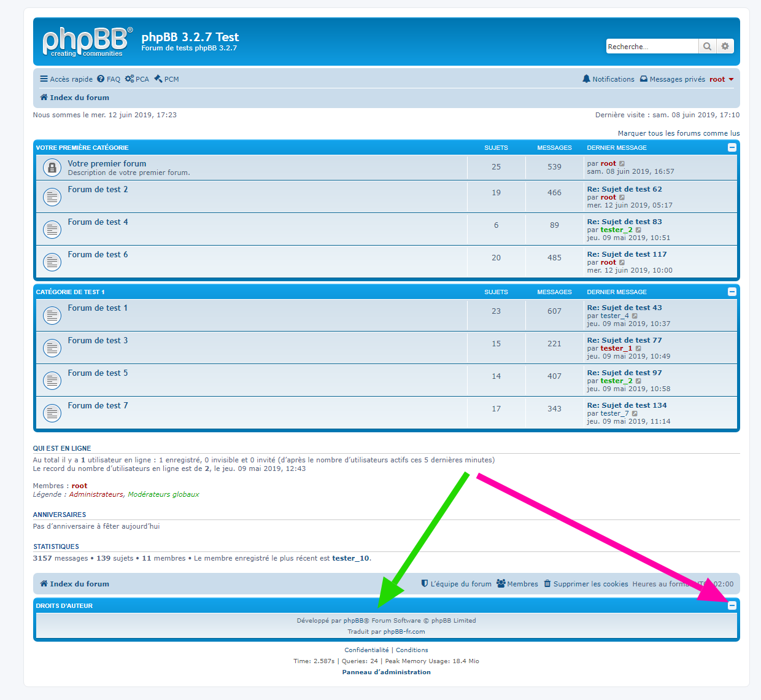Click the locked Votre premier forum icon
Screen dimensions: 761x700
point(52,168)
